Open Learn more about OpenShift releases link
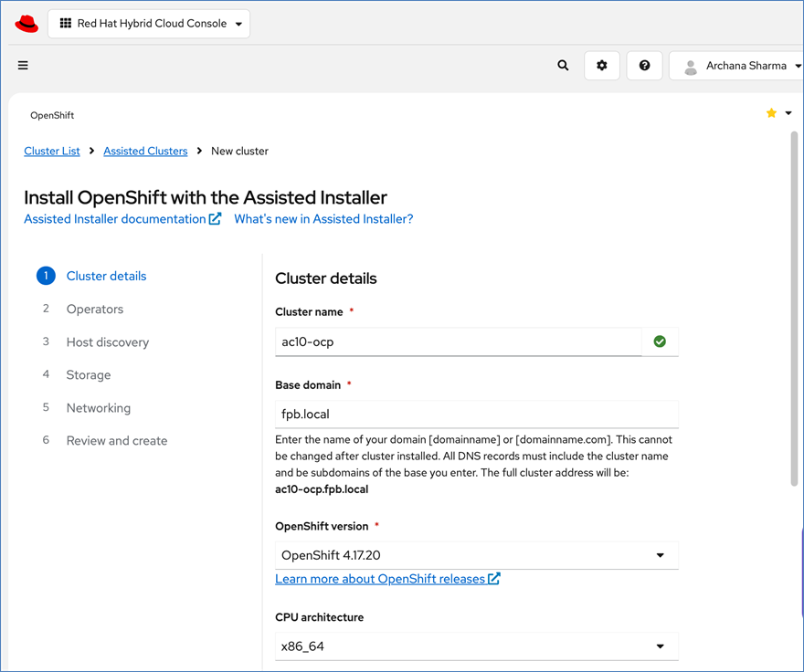Viewport: 804px width, 672px height. coord(387,579)
